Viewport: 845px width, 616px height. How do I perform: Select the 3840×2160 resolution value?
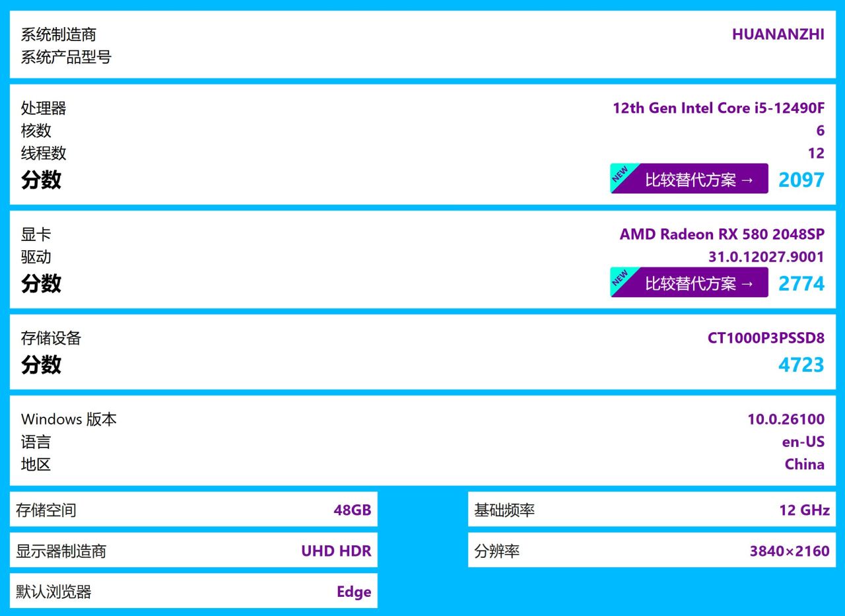pyautogui.click(x=790, y=551)
